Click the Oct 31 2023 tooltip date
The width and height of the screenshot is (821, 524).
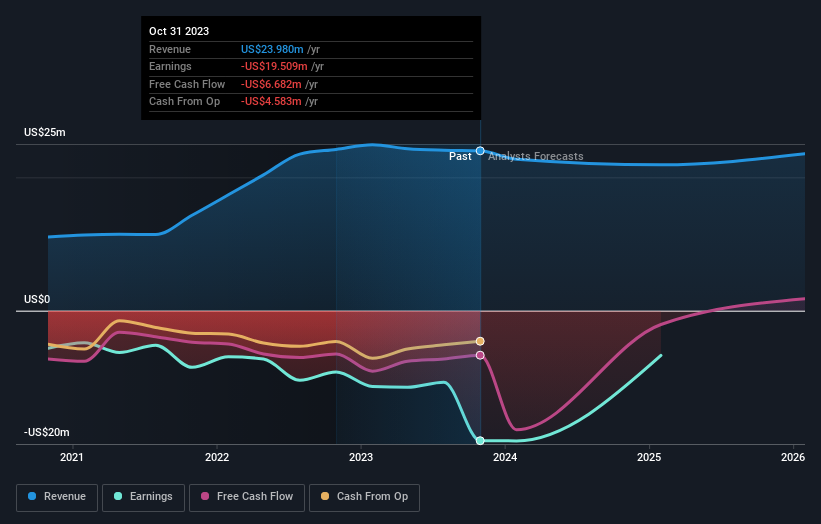point(179,31)
